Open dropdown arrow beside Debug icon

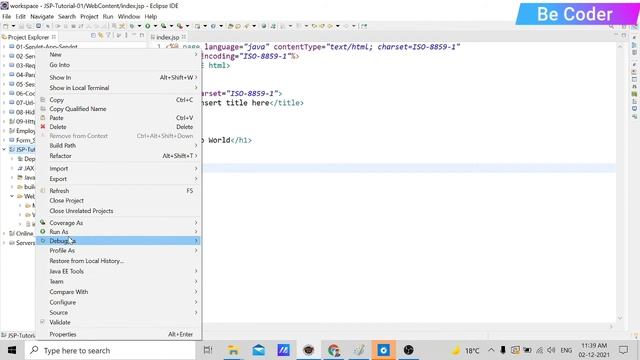(x=140, y=26)
